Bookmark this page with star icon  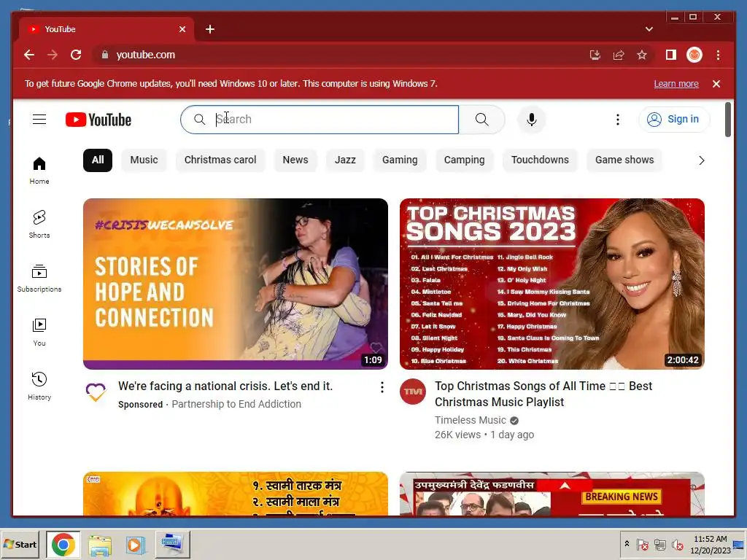pyautogui.click(x=642, y=55)
